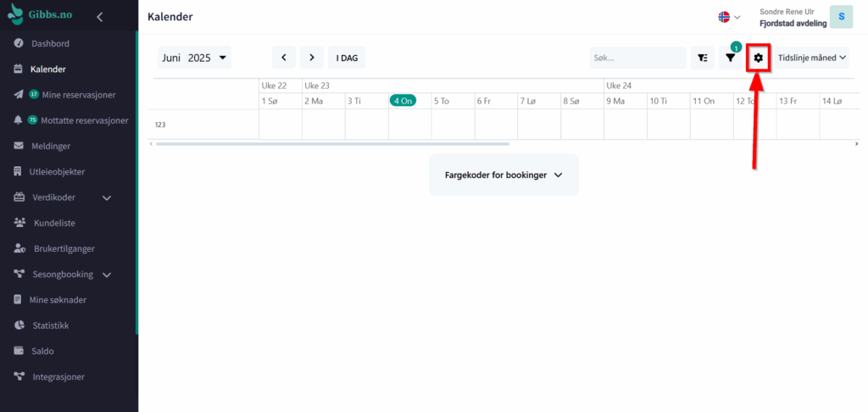Click the list grouping icon beside search
Screen dimensions: 868x412
702,58
